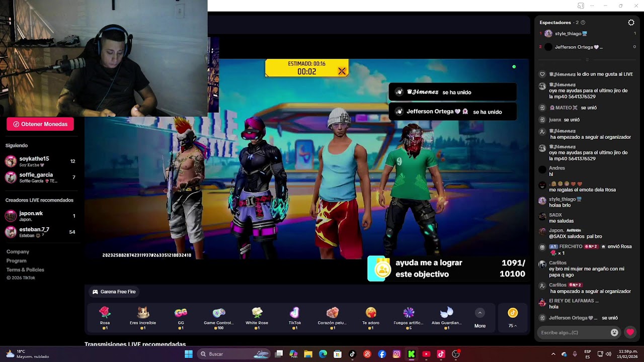
Task: Open the sidebar search icon in title bar
Action: [581, 6]
